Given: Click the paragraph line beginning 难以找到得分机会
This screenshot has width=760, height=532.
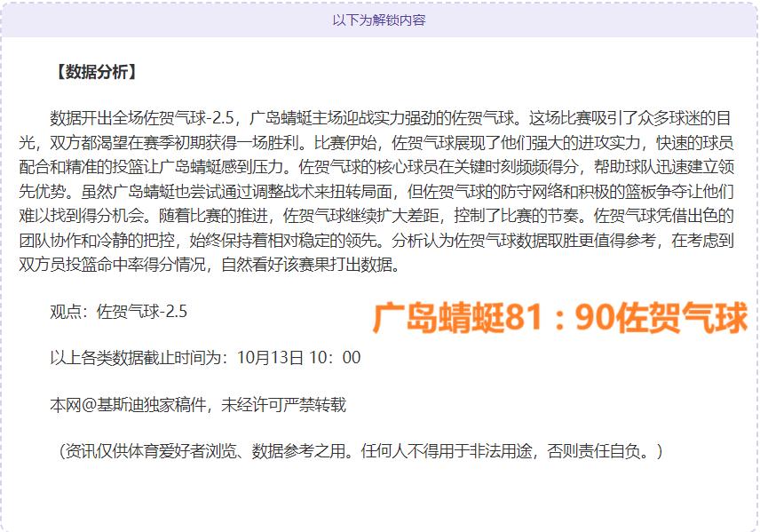Looking at the screenshot, I should point(376,216).
